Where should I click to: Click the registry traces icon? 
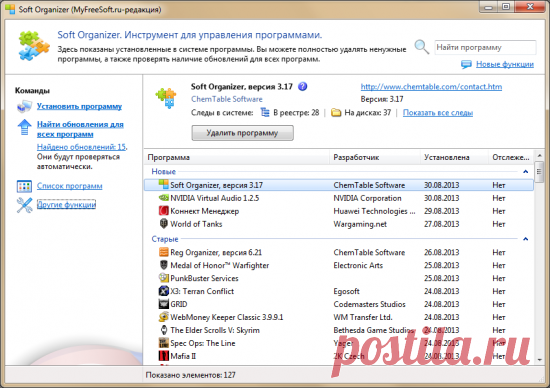click(x=265, y=113)
